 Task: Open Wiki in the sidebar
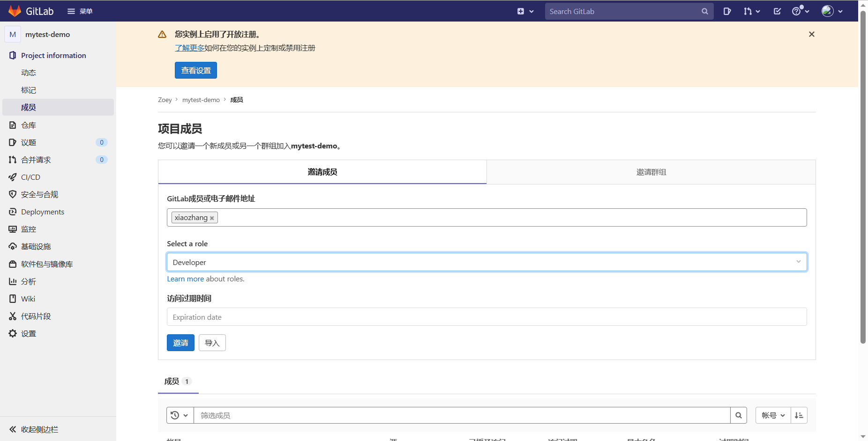click(x=28, y=299)
